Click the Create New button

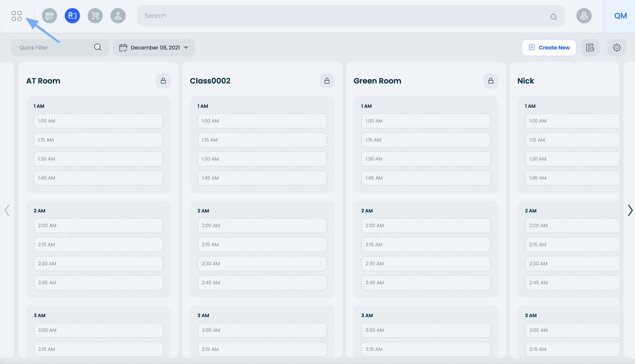point(549,48)
